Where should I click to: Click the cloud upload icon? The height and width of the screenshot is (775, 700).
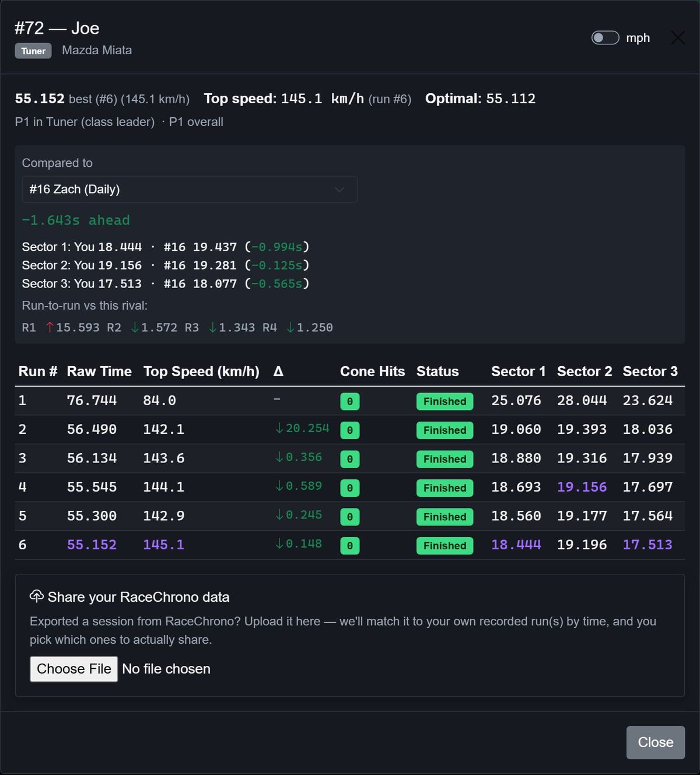[x=37, y=596]
